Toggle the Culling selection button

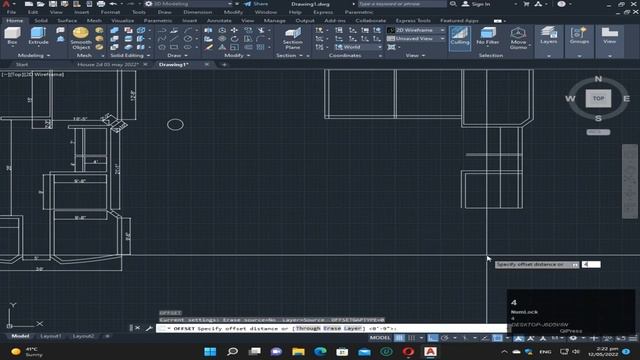[x=460, y=38]
